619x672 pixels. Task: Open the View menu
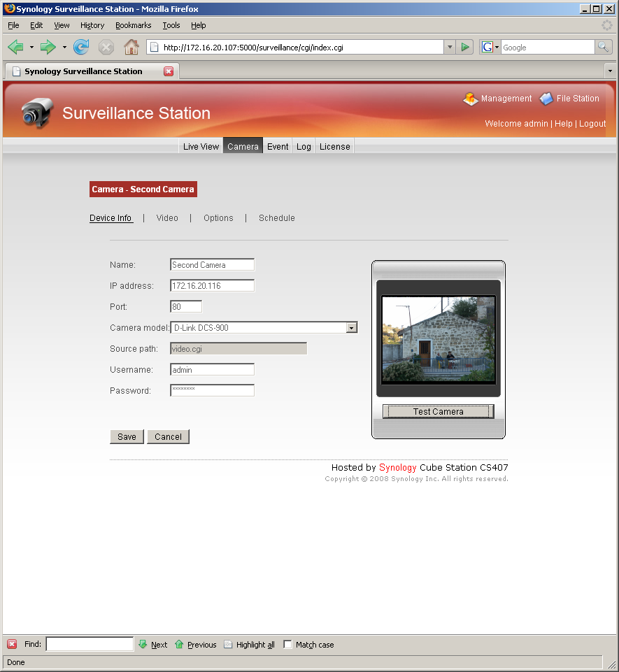point(62,25)
